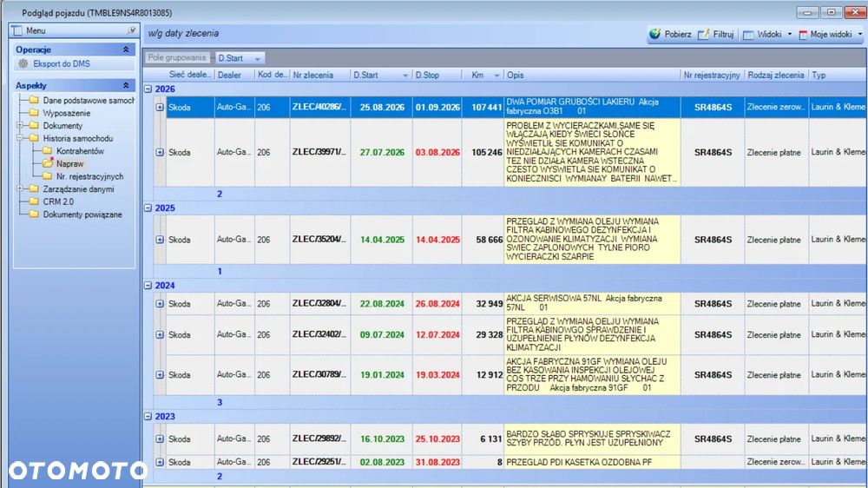Collapse the 2026 year group
The height and width of the screenshot is (488, 868).
click(x=148, y=89)
